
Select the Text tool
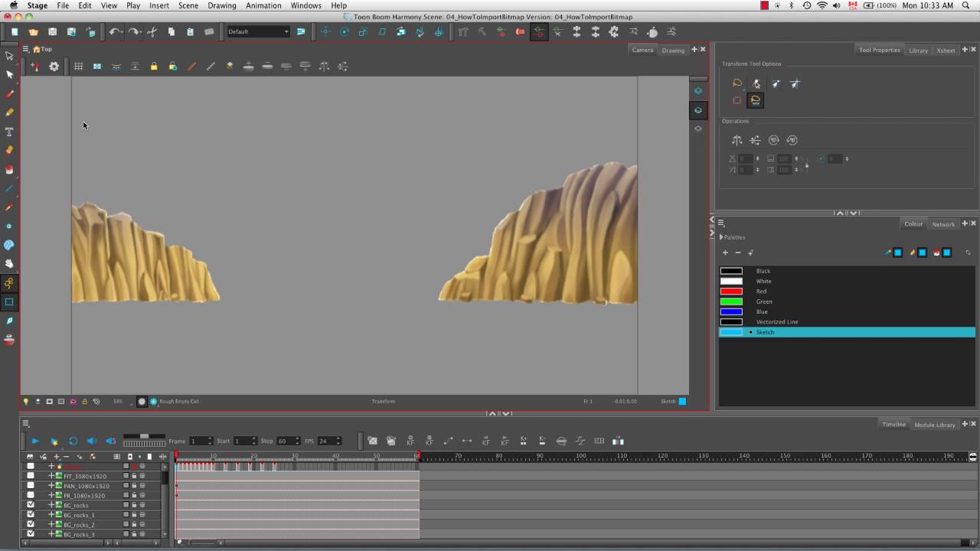[9, 132]
